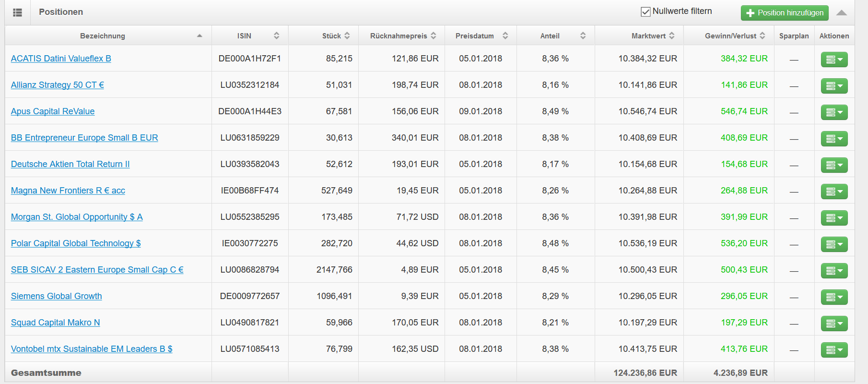Open actions dropdown for Polar Capital Global Technology
Image resolution: width=868 pixels, height=384 pixels.
pyautogui.click(x=834, y=244)
